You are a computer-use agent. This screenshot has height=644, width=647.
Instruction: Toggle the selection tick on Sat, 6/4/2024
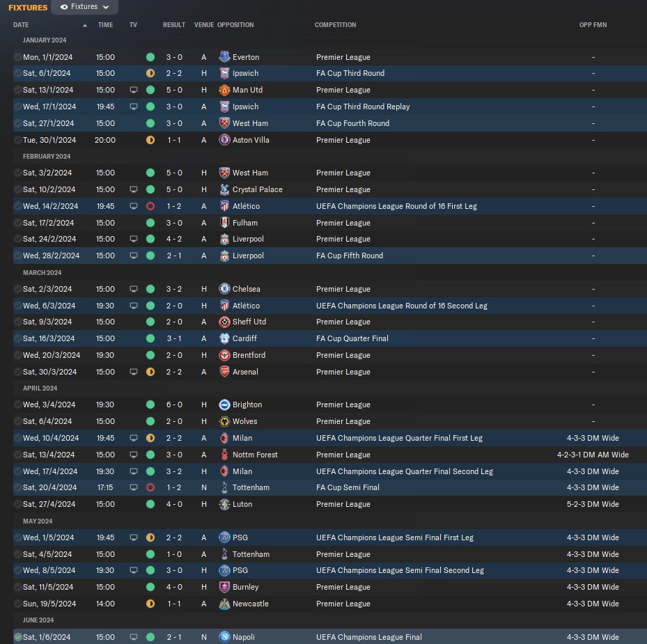tap(17, 421)
